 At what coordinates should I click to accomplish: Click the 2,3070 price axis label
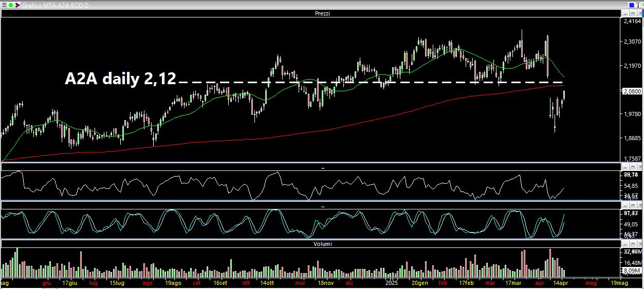tap(632, 42)
